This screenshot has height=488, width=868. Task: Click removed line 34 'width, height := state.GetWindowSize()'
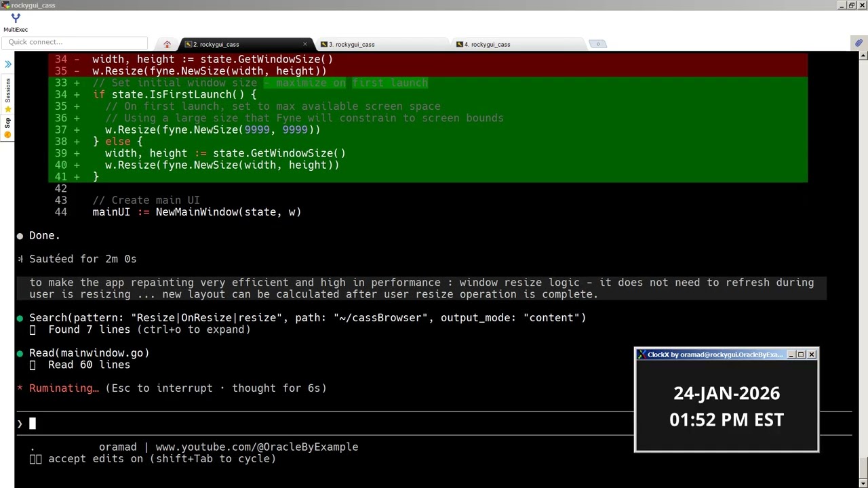coord(212,59)
